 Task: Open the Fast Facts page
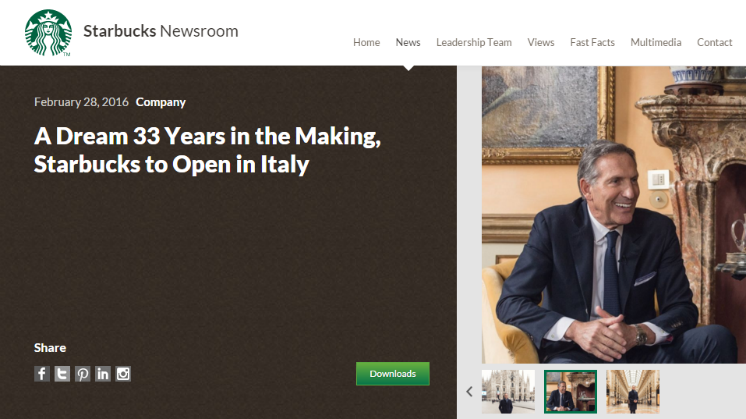592,42
